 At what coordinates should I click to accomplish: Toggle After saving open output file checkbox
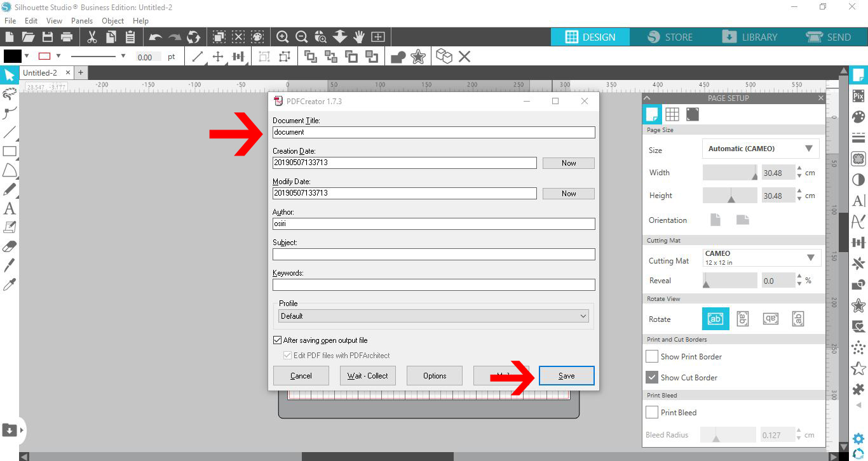(x=277, y=340)
